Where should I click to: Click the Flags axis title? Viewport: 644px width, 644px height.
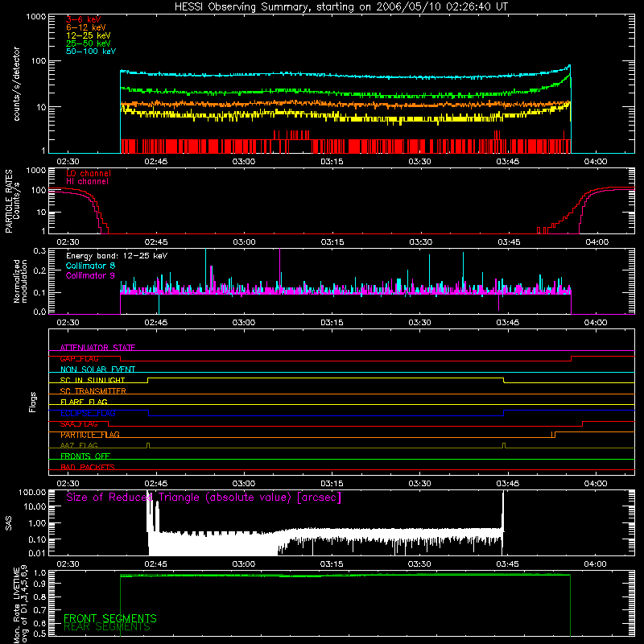[x=32, y=402]
